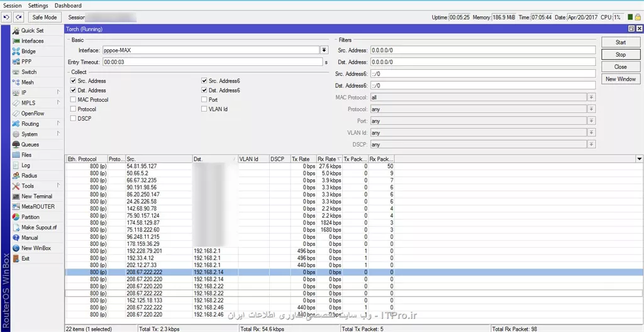Open Partition section
Screen dimensions: 644x332
[x=30, y=217]
